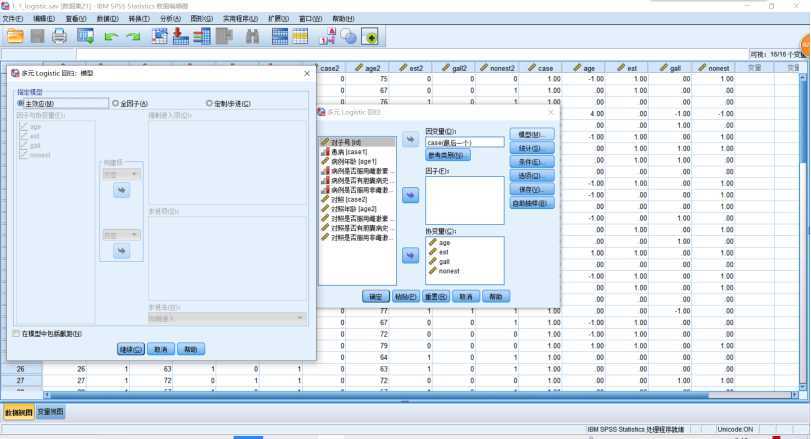
Task: Click the redo green arrow icon
Action: [134, 37]
